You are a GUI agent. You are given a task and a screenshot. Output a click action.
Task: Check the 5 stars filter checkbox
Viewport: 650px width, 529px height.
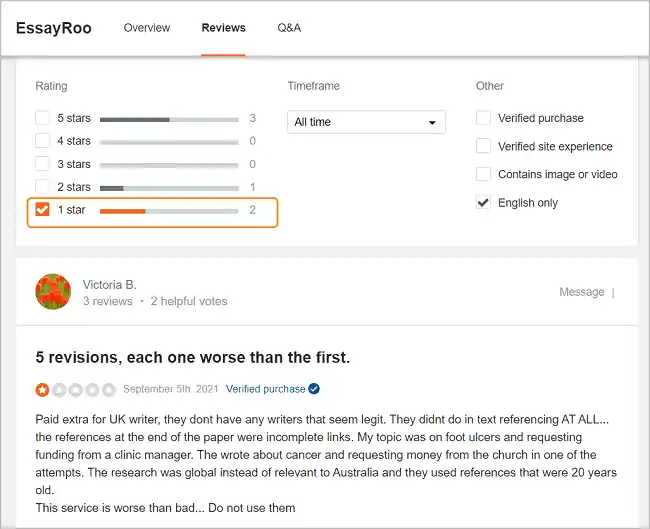click(42, 118)
